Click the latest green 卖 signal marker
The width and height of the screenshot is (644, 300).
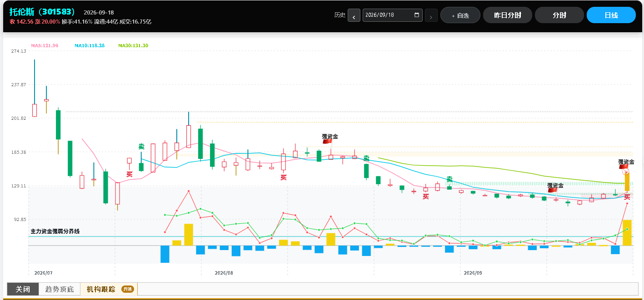click(449, 179)
